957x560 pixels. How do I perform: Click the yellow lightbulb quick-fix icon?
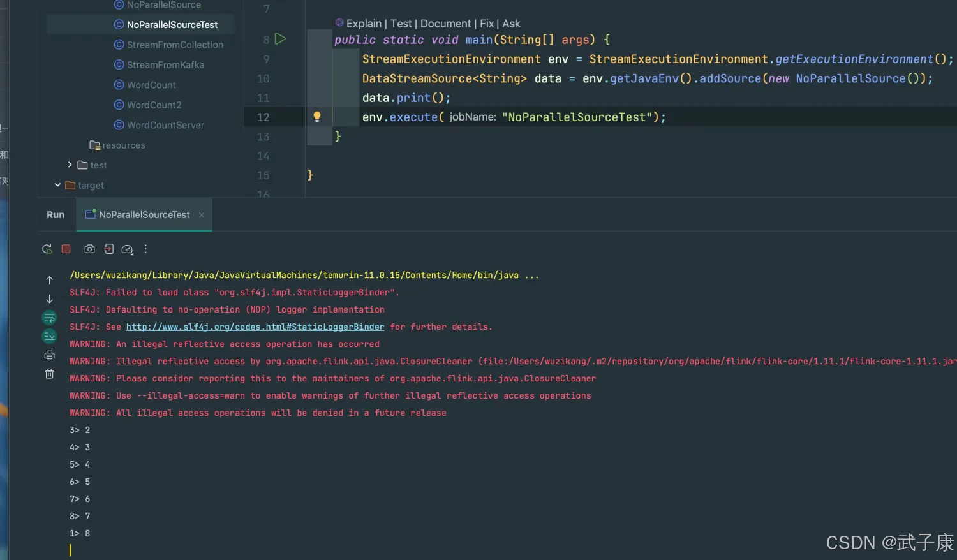pyautogui.click(x=317, y=117)
